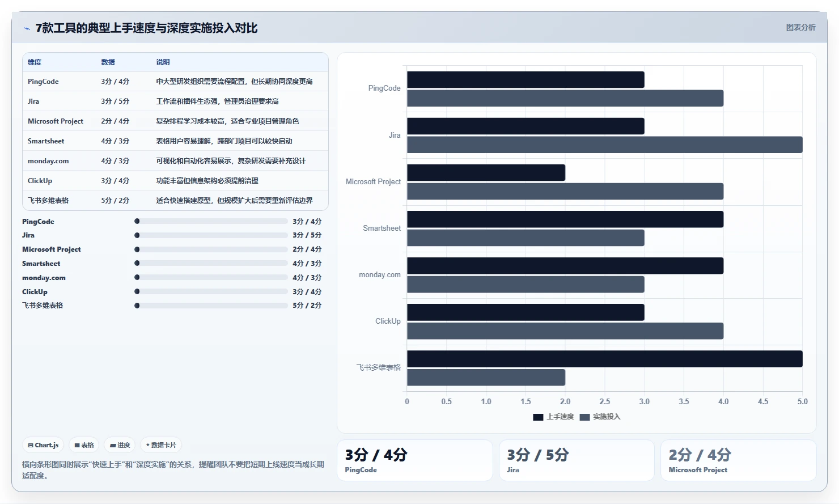The height and width of the screenshot is (504, 839).
Task: Open the PingCode 3分 / 4分 data card
Action: tap(415, 460)
